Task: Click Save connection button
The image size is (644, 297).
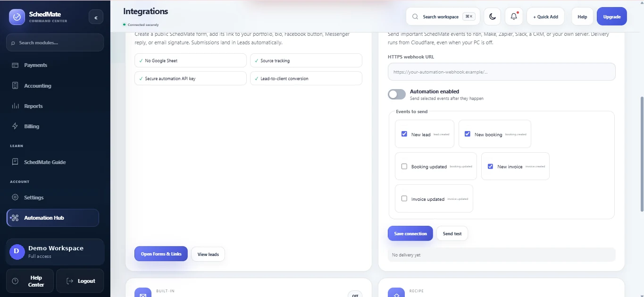Action: click(410, 233)
